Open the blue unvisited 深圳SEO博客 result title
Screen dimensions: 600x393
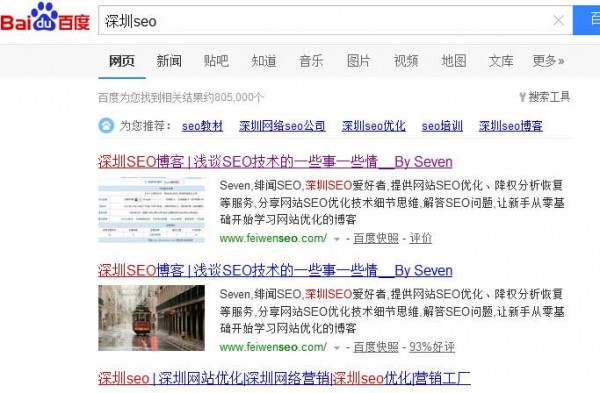[x=275, y=271]
